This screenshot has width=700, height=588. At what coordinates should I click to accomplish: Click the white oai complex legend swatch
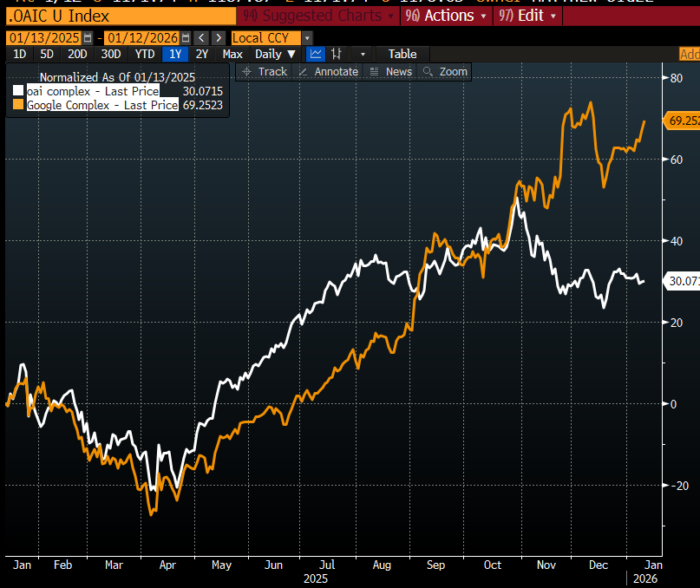18,91
